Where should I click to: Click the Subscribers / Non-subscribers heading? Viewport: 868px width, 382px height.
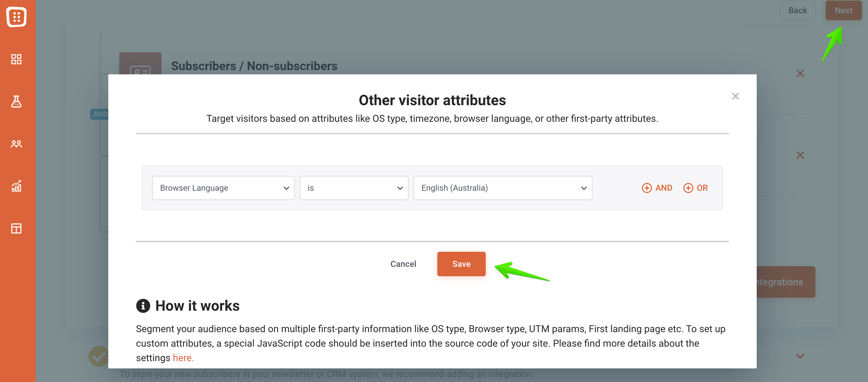(254, 66)
